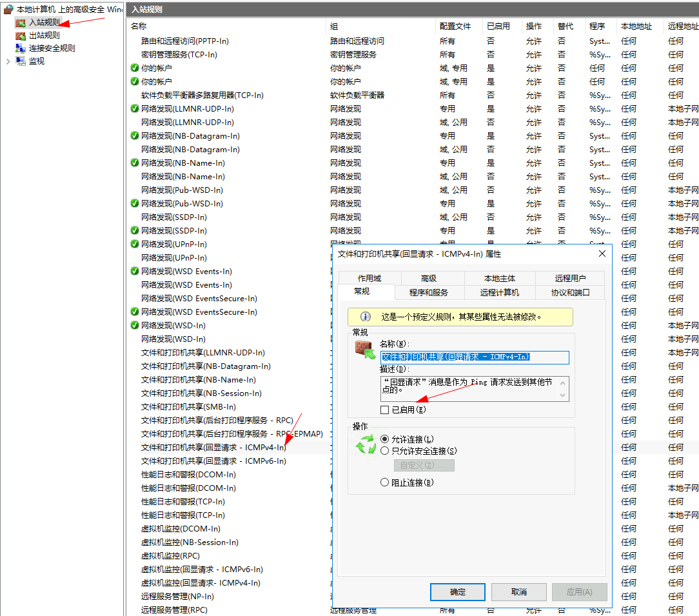Sort rules by the 名称 column header
Screen dimensions: 699x616
(x=139, y=26)
